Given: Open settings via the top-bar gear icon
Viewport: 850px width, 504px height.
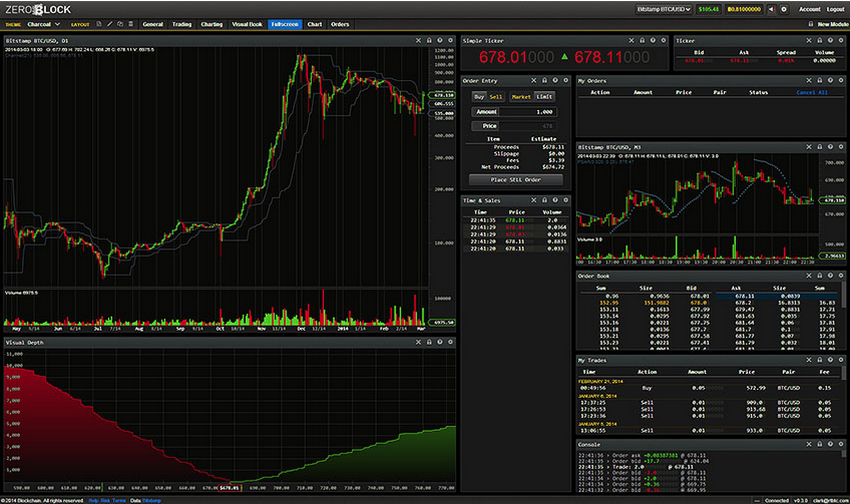Looking at the screenshot, I should pyautogui.click(x=784, y=9).
